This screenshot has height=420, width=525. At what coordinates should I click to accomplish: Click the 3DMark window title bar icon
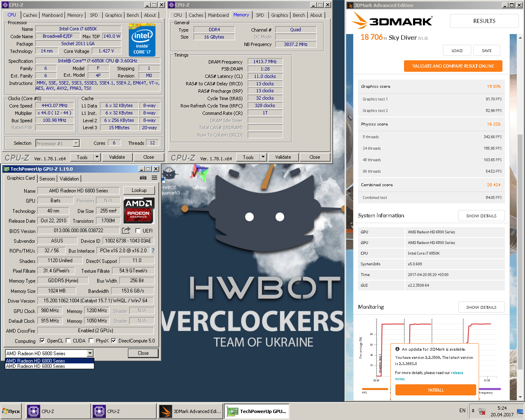(x=350, y=5)
